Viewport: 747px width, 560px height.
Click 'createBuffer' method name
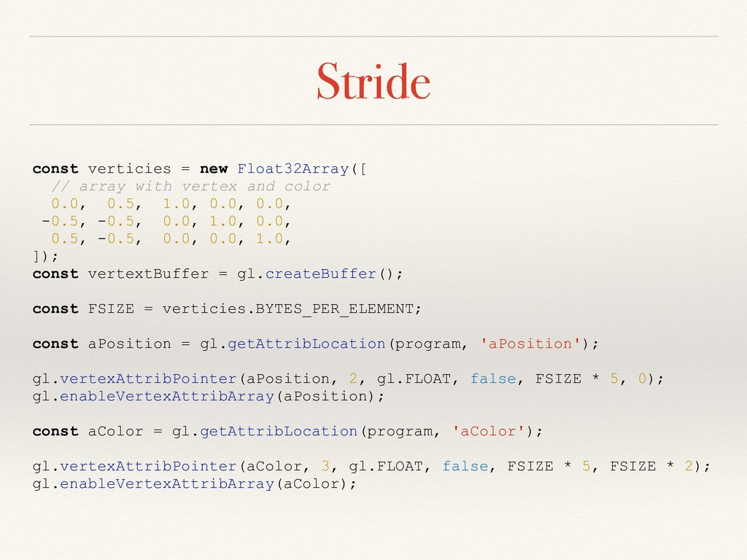tap(321, 274)
